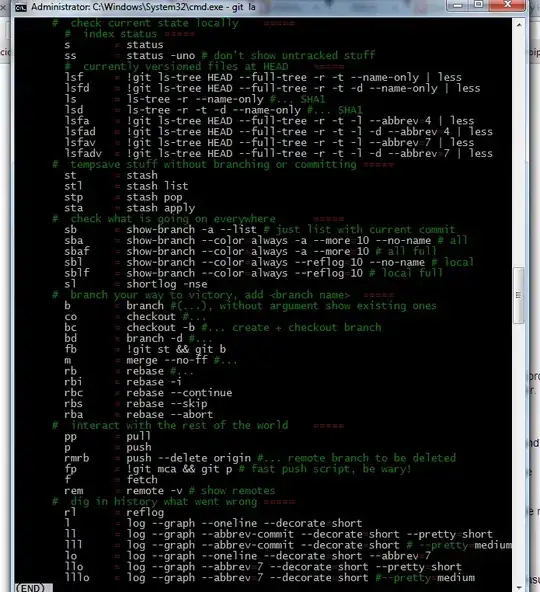Click the 'pull' command text
The width and height of the screenshot is (540, 592).
pos(138,436)
